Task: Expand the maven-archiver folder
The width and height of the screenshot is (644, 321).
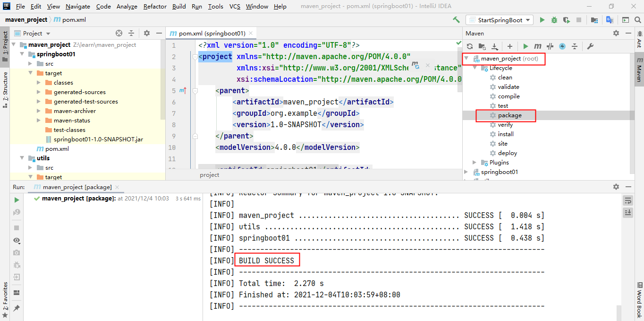Action: point(39,111)
